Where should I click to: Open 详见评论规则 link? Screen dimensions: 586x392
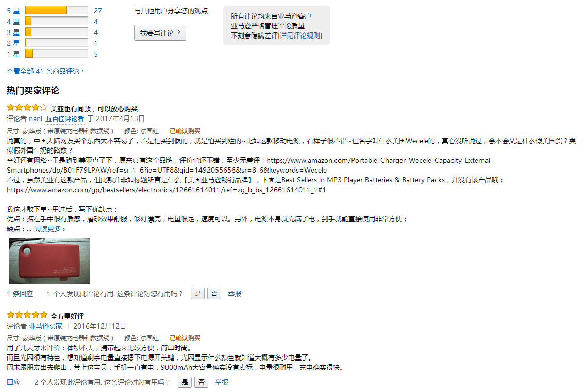pyautogui.click(x=300, y=36)
